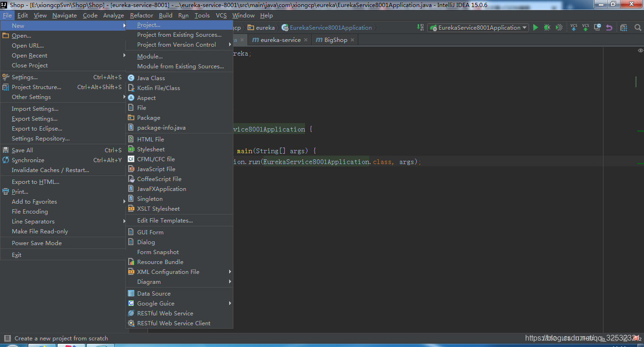Create new XSLT Stylesheet
The width and height of the screenshot is (644, 347).
(x=180, y=208)
